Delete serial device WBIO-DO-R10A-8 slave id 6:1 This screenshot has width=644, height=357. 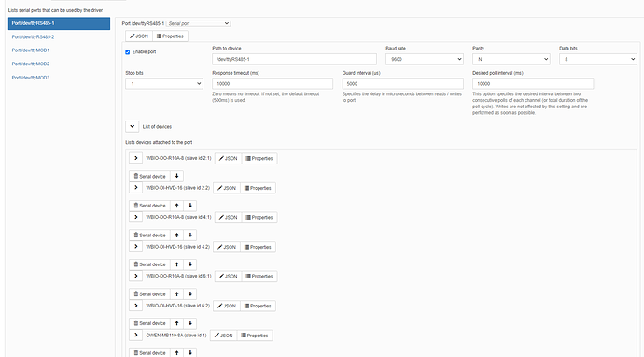(x=149, y=294)
